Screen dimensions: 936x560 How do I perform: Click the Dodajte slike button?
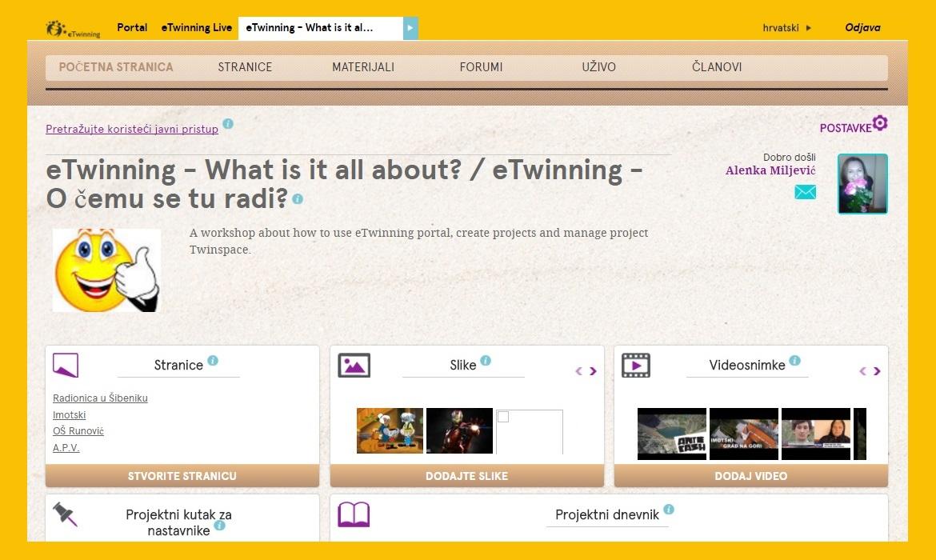click(467, 476)
